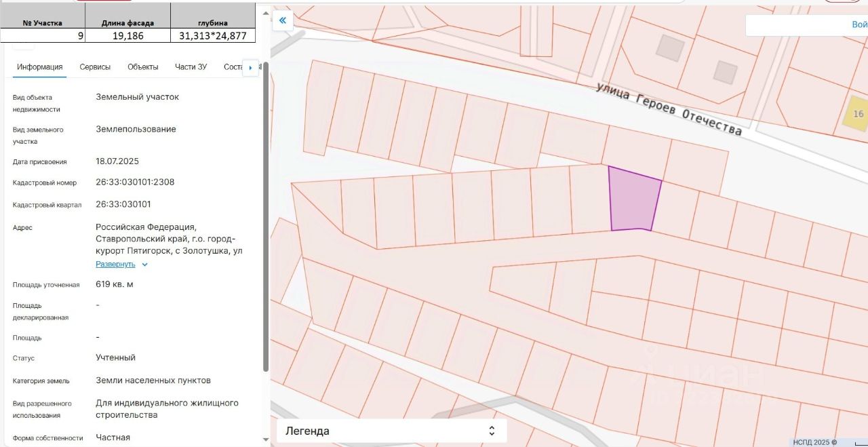
Task: Click the address text starting Российская Федерация
Action: tap(169, 239)
